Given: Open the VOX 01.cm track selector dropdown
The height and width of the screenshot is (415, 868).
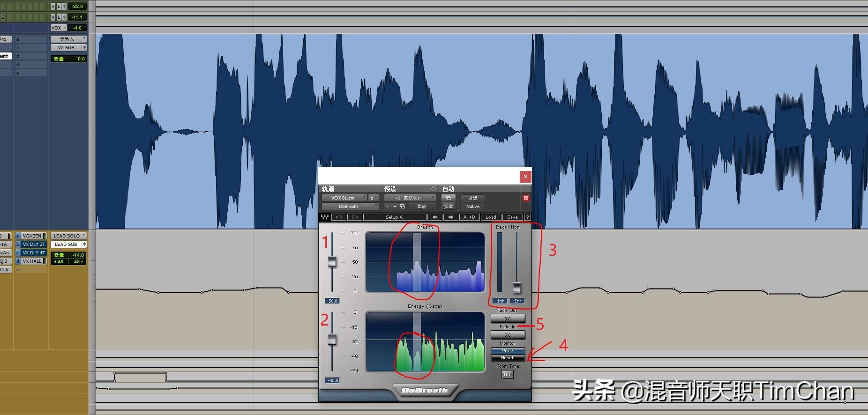Looking at the screenshot, I should coord(344,198).
